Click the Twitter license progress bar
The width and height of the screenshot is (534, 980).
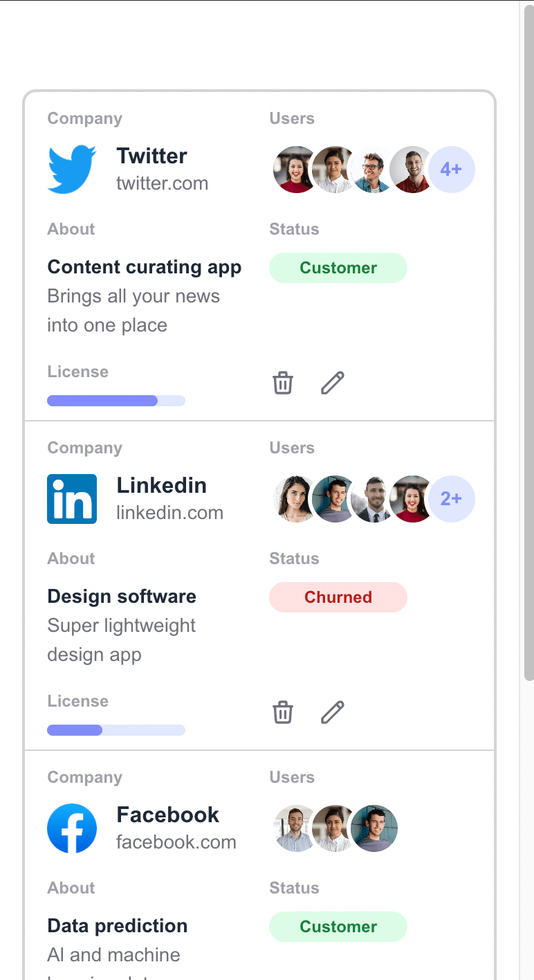pos(116,401)
